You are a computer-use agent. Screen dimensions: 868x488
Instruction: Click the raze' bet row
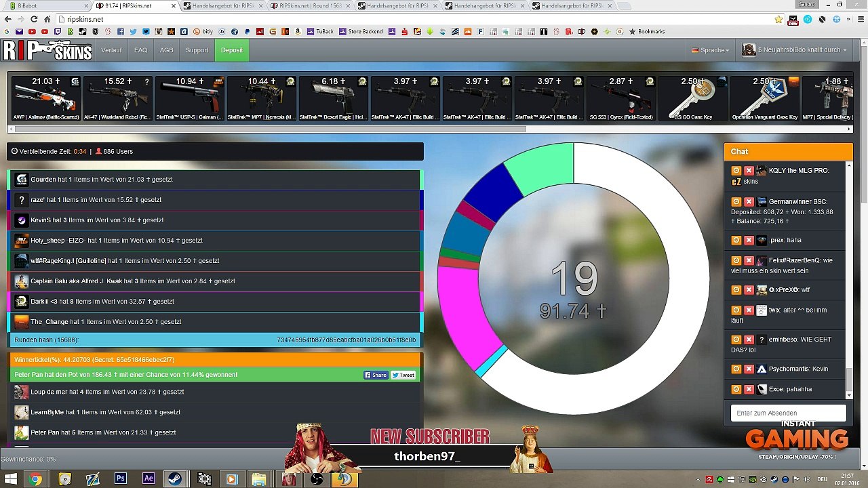(215, 200)
